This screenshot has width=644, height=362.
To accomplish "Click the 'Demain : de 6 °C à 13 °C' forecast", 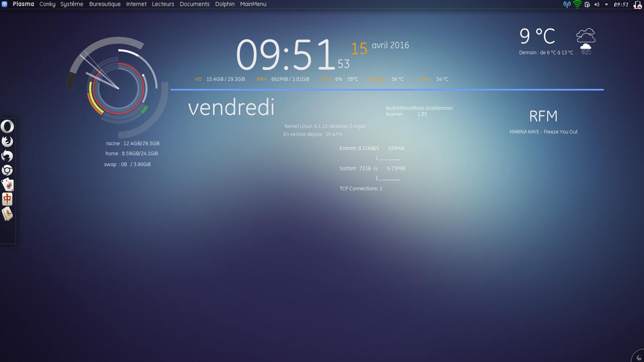I will [546, 53].
